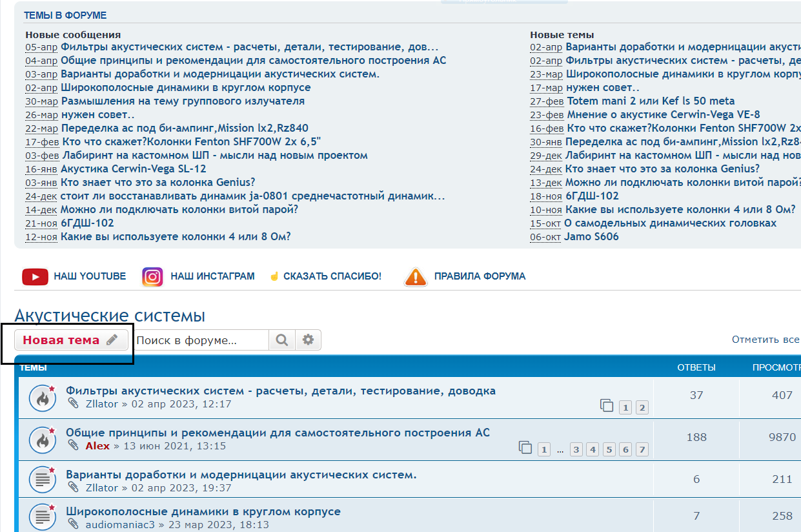
Task: Open author audiomaniac3 profile
Action: click(120, 525)
